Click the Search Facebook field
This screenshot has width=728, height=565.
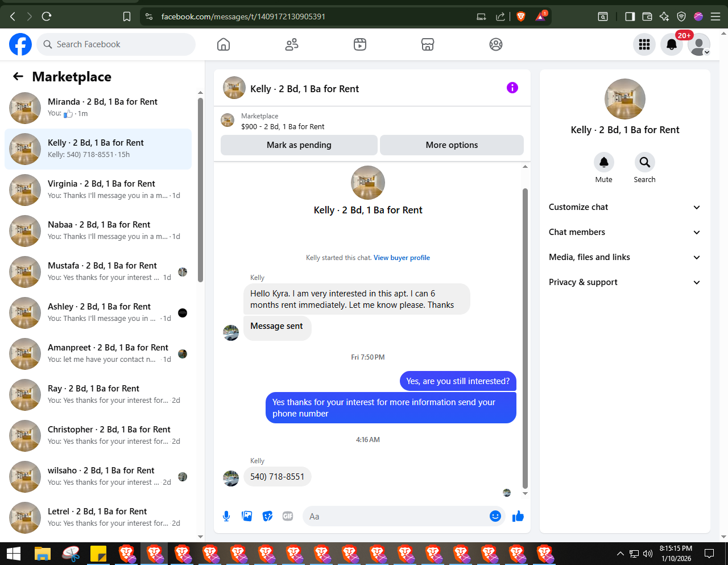point(116,44)
